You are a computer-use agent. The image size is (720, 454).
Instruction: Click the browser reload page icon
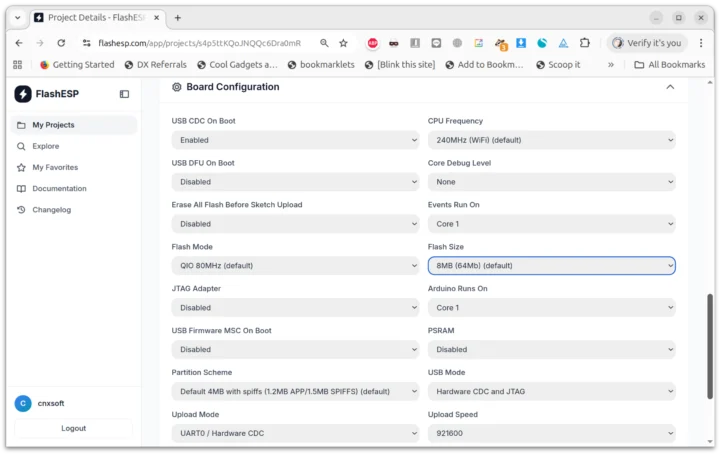pyautogui.click(x=61, y=43)
